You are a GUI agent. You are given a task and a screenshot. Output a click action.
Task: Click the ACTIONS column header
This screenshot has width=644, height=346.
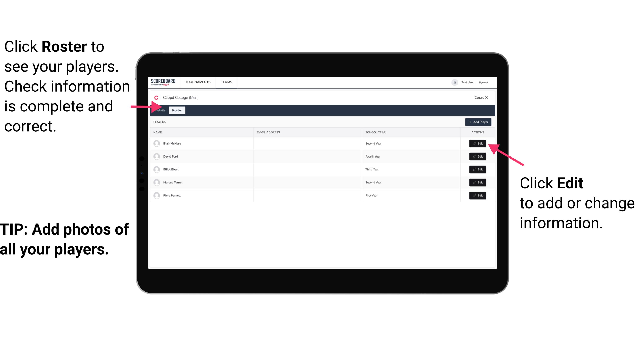pyautogui.click(x=478, y=132)
